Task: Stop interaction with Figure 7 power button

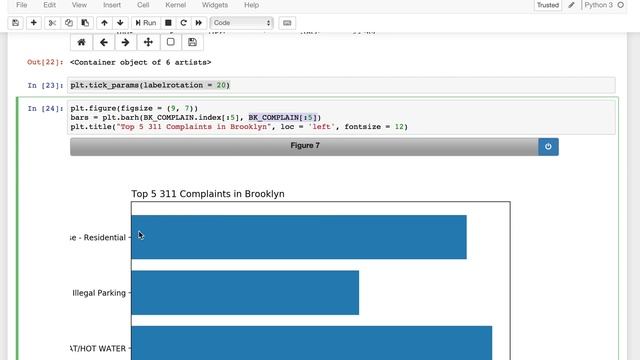Action: pos(548,147)
